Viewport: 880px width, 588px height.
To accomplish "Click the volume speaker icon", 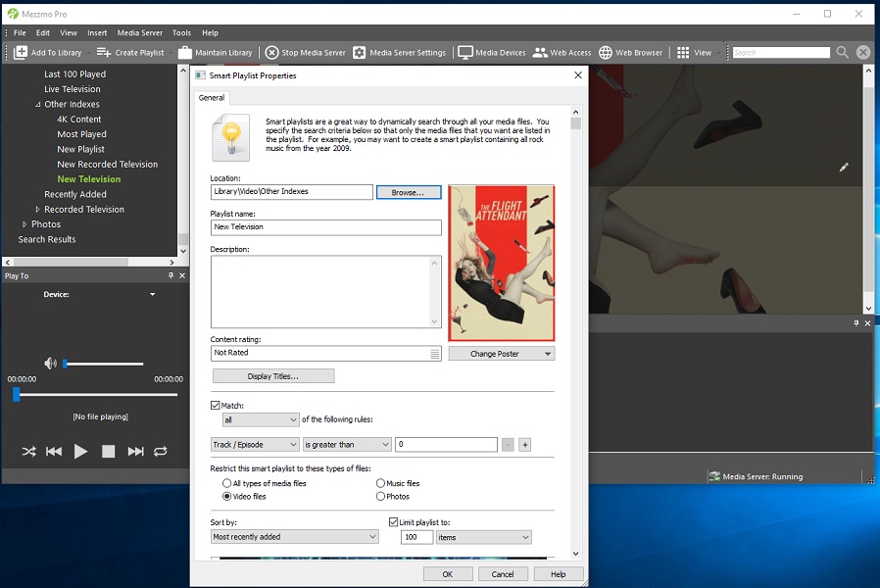I will pos(51,364).
